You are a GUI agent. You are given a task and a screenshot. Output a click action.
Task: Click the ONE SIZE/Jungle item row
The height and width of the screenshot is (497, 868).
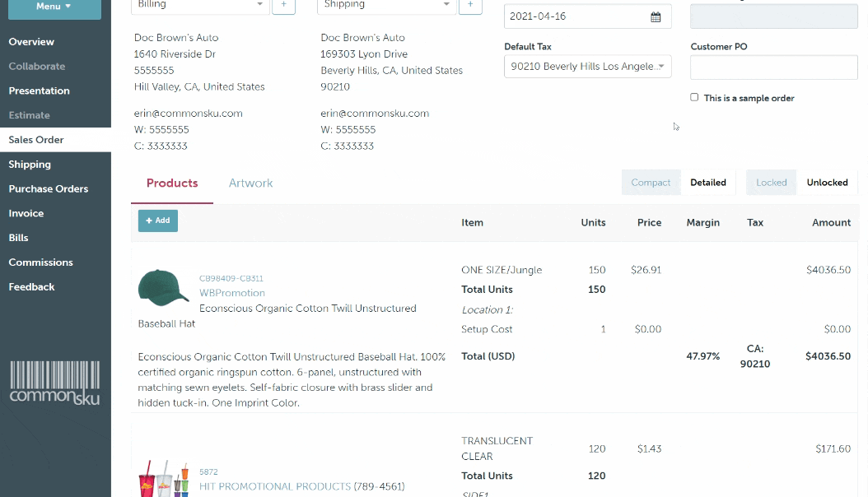(x=502, y=270)
